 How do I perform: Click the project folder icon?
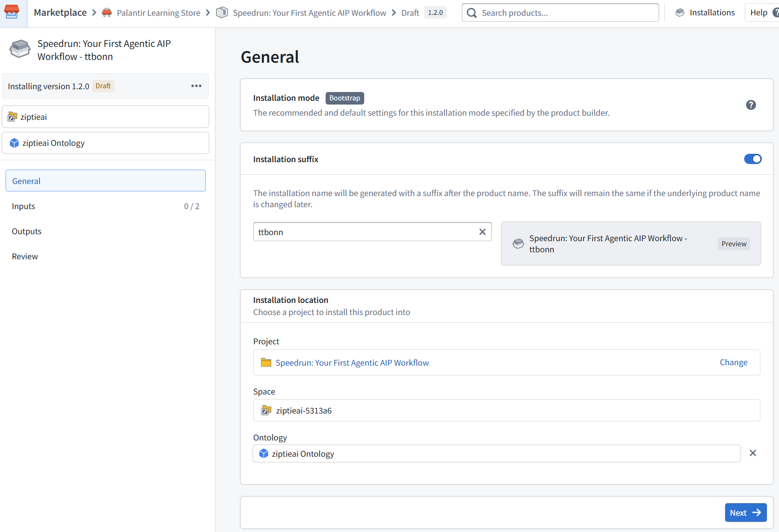[266, 362]
